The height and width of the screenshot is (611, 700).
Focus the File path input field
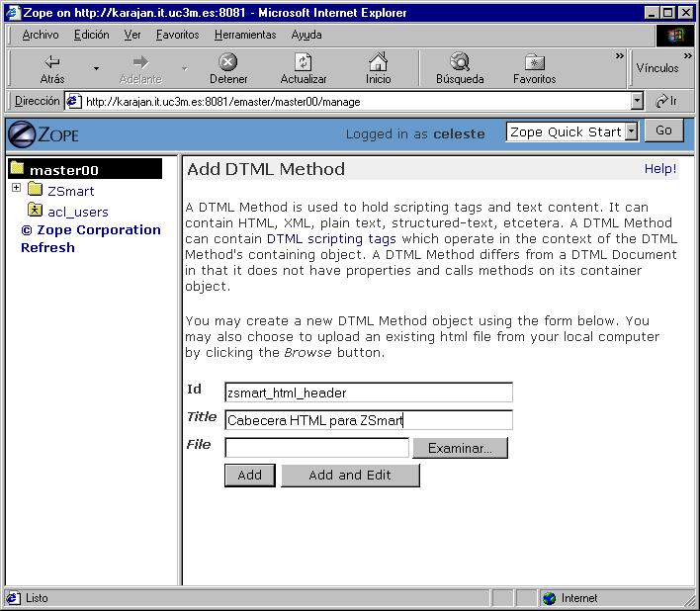[x=316, y=448]
